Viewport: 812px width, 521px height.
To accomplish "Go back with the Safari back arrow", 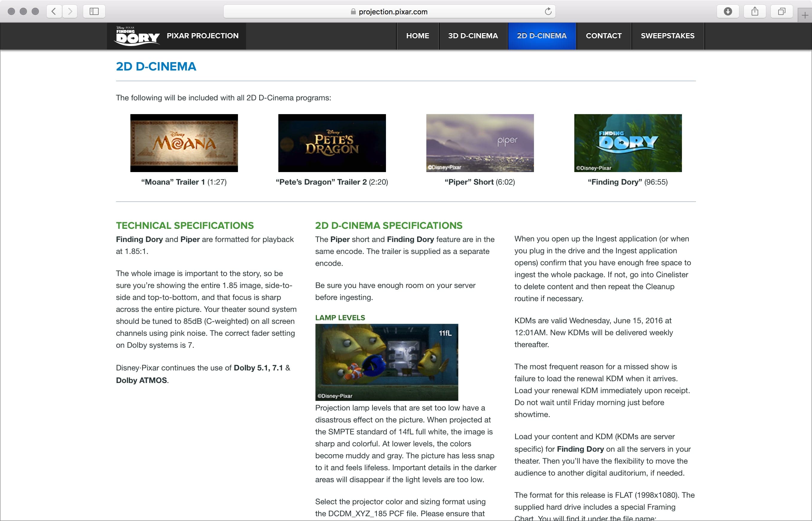I will tap(54, 12).
